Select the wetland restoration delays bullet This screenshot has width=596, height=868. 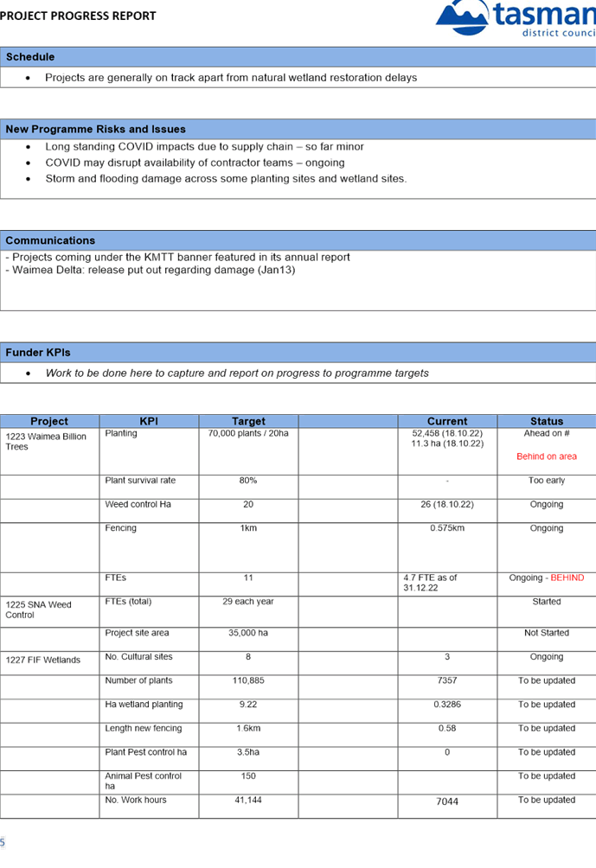(231, 78)
